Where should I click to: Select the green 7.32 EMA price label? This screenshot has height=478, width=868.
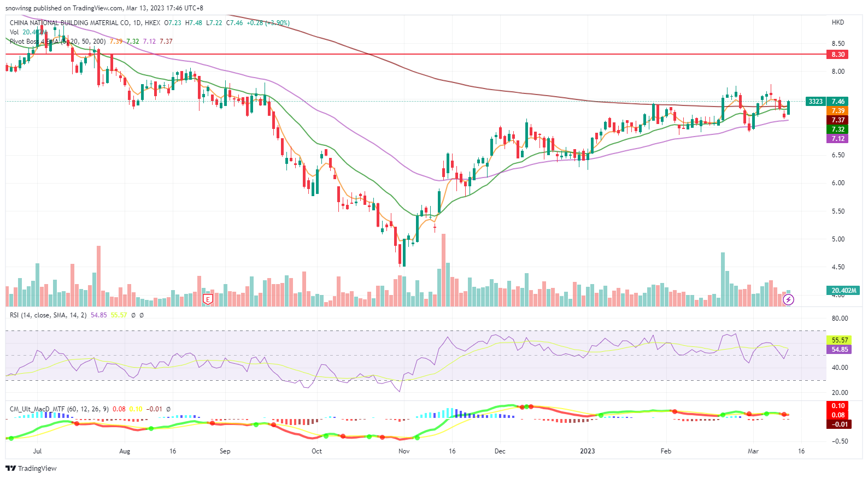point(838,129)
